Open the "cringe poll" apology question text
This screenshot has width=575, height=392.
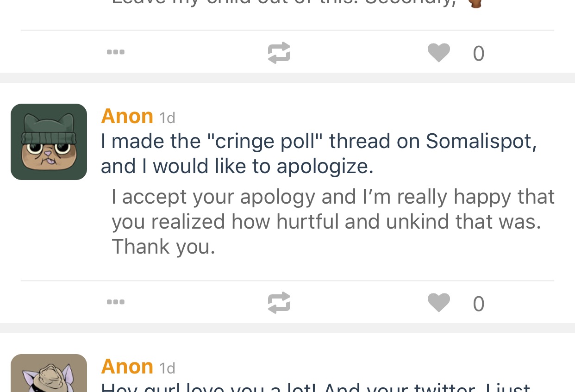tap(319, 154)
